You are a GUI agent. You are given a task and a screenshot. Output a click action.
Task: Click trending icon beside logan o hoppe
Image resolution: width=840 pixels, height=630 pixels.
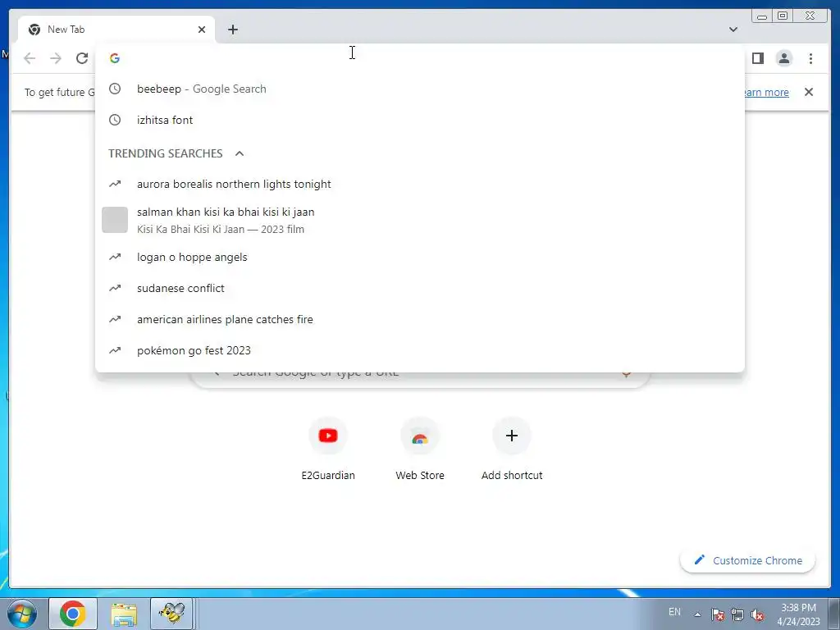pos(115,257)
